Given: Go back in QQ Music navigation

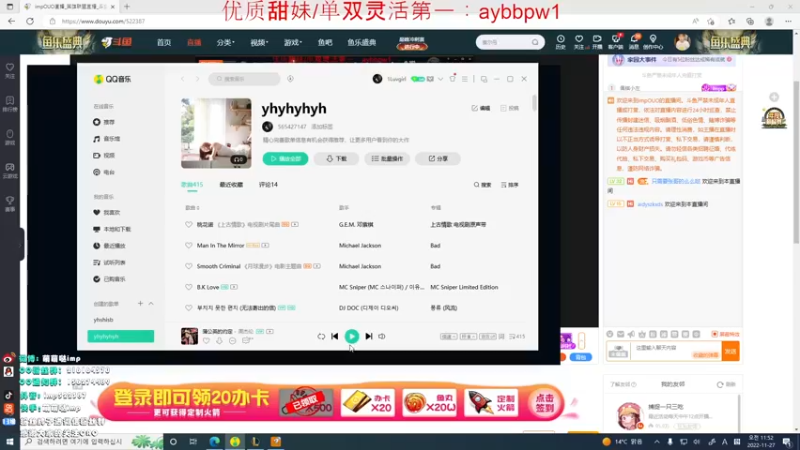Looking at the screenshot, I should point(183,79).
